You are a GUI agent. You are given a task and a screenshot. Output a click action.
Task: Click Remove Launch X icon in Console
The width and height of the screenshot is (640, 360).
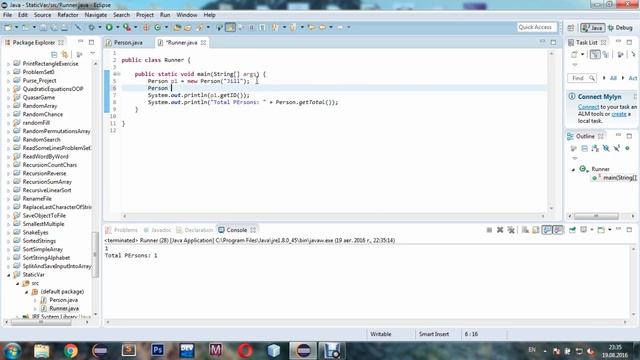[x=500, y=230]
